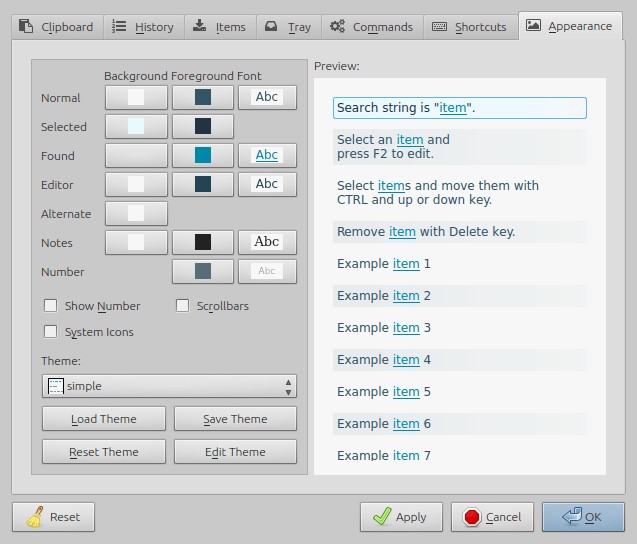The width and height of the screenshot is (637, 544).
Task: Click the Commands tab gears icon
Action: [338, 27]
